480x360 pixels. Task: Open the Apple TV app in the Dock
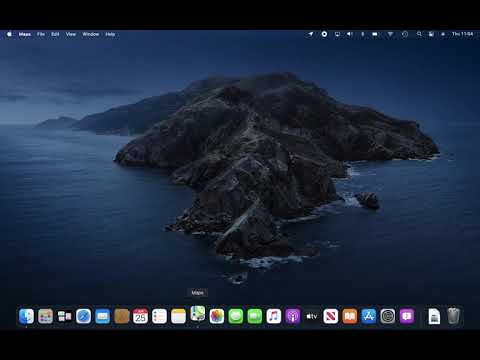click(x=312, y=316)
